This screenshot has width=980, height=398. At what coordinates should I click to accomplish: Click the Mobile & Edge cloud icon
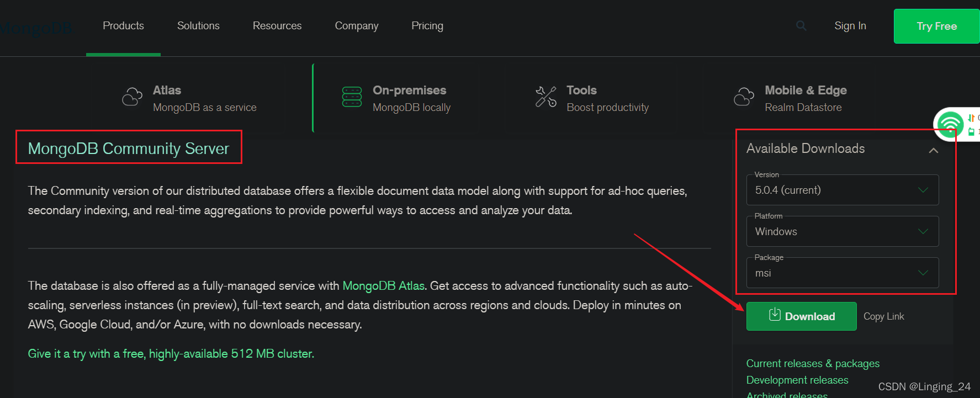(744, 97)
